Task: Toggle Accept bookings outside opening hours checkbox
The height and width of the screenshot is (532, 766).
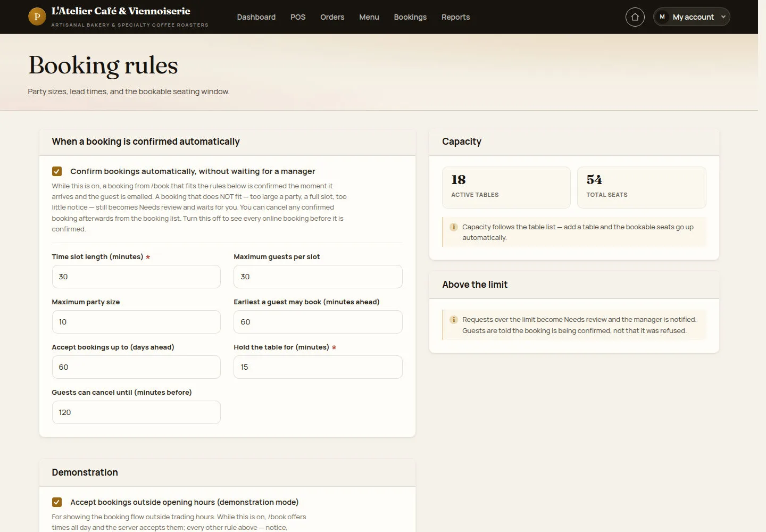Action: (x=57, y=502)
